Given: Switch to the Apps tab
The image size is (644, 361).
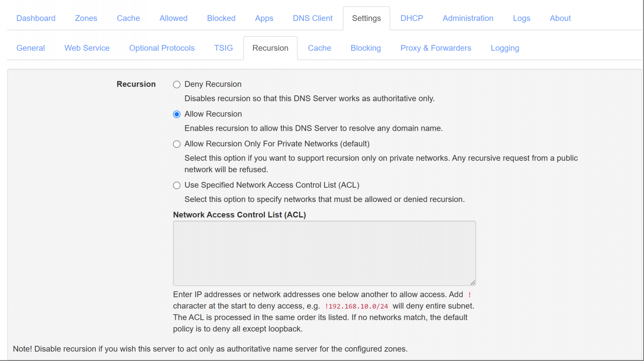Looking at the screenshot, I should (x=264, y=18).
